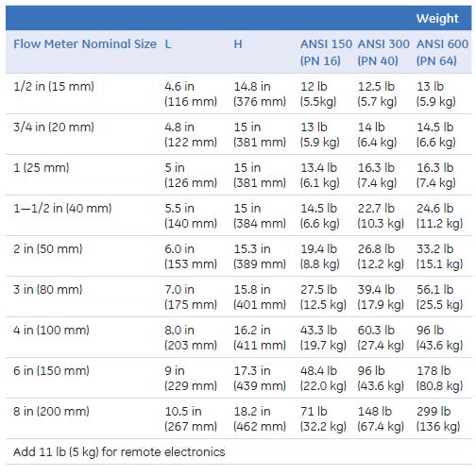Click the 6 in (150 mm) row label
Screen dimensions: 476x476
point(51,370)
